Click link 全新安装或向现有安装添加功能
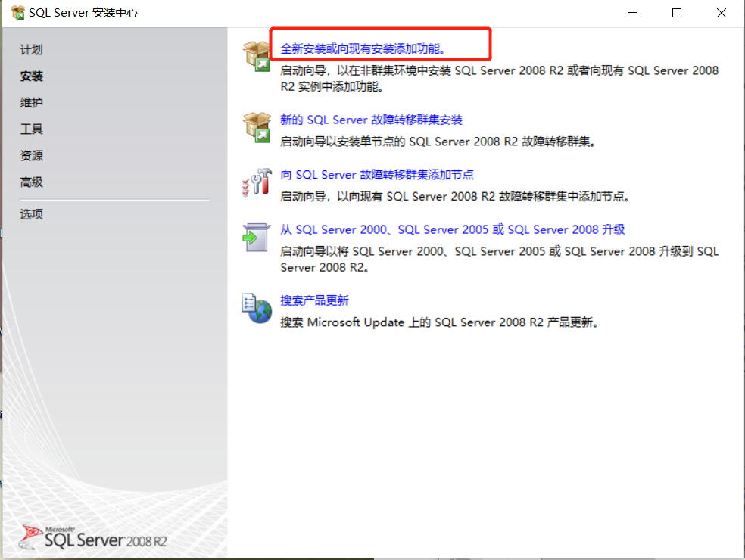Screen dimensions: 745x560 pyautogui.click(x=363, y=48)
